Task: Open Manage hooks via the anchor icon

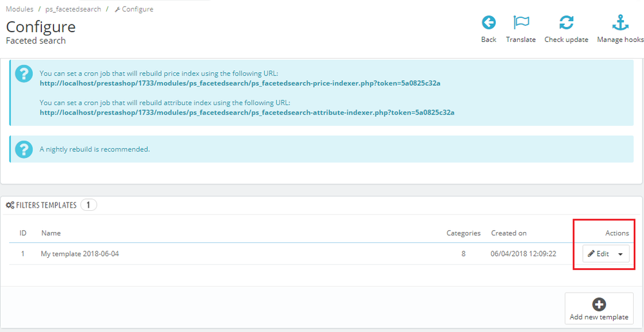Action: 620,23
